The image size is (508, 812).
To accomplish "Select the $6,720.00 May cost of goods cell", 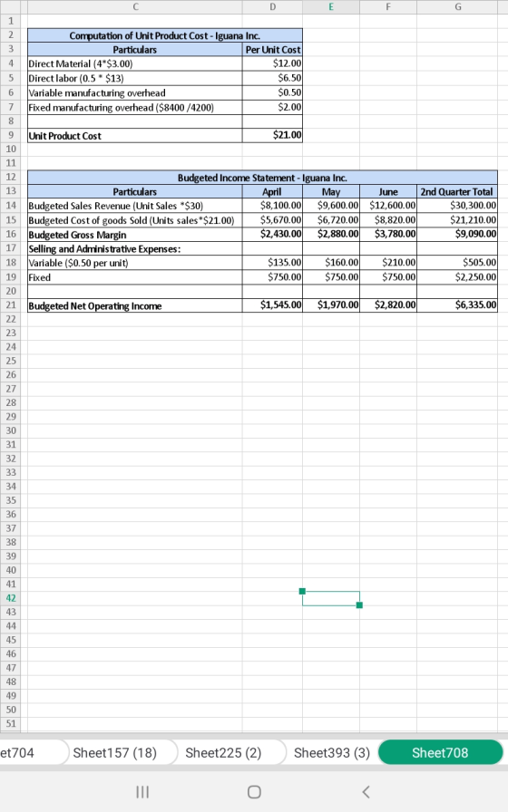I will pyautogui.click(x=331, y=220).
